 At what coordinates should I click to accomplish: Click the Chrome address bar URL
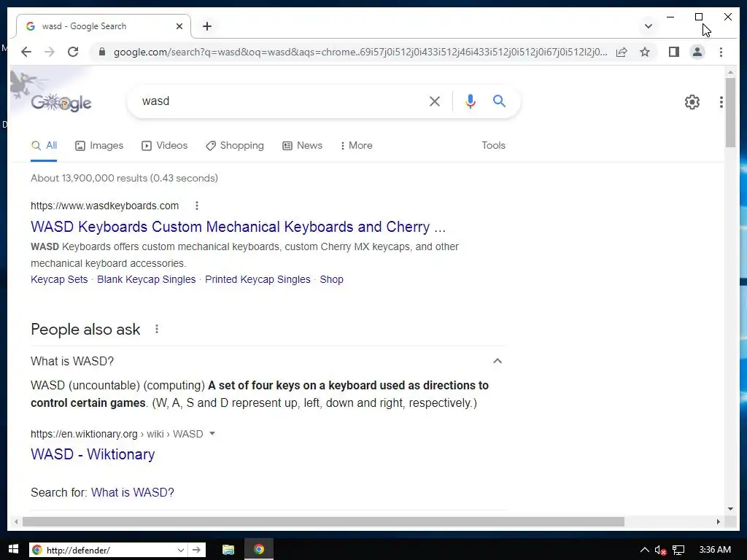[360, 52]
